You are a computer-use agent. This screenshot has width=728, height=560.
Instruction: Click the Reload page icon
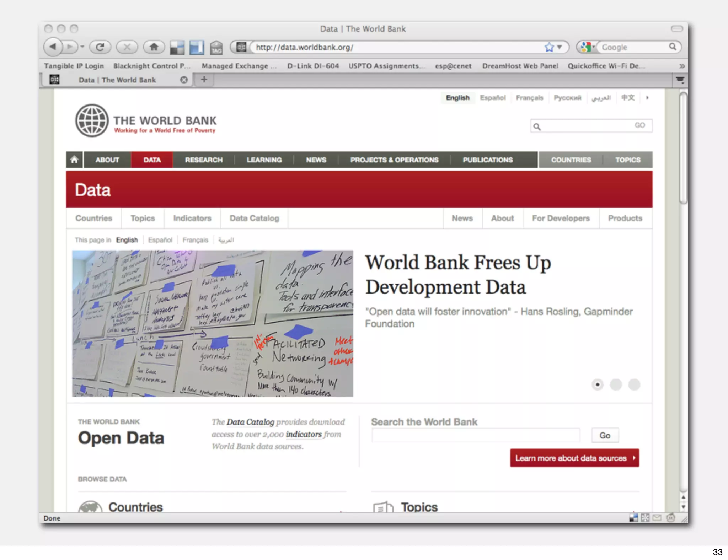pos(100,47)
